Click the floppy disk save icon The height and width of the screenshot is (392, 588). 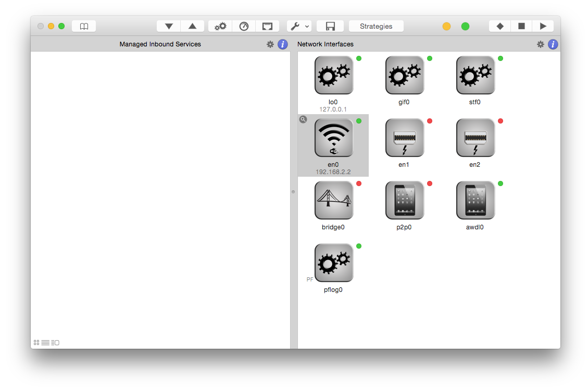(x=330, y=26)
